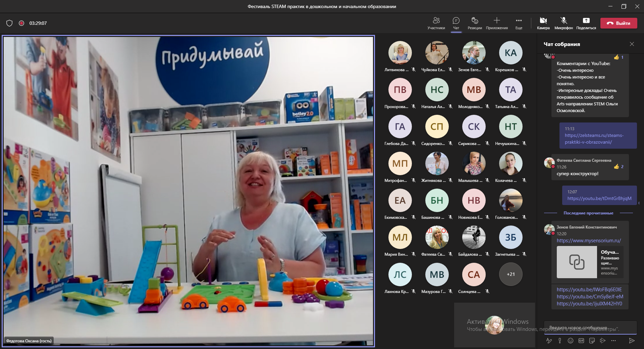644x349 pixels.
Task: Toggle the Чат chat panel
Action: coord(456,23)
